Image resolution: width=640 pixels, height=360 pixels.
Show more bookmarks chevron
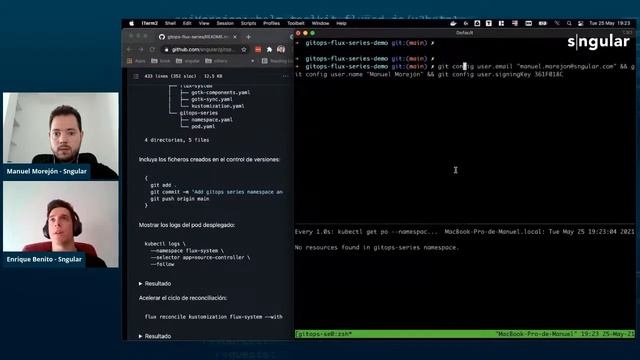(253, 61)
